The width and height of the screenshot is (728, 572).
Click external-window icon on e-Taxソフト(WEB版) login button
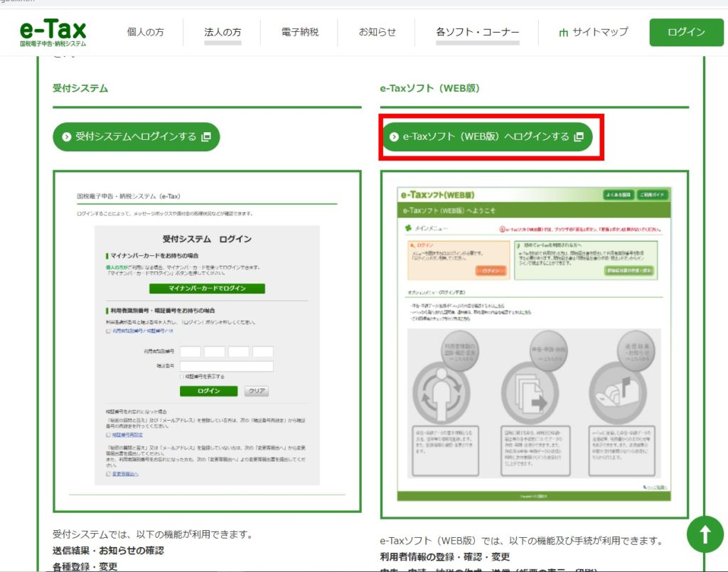pyautogui.click(x=579, y=136)
